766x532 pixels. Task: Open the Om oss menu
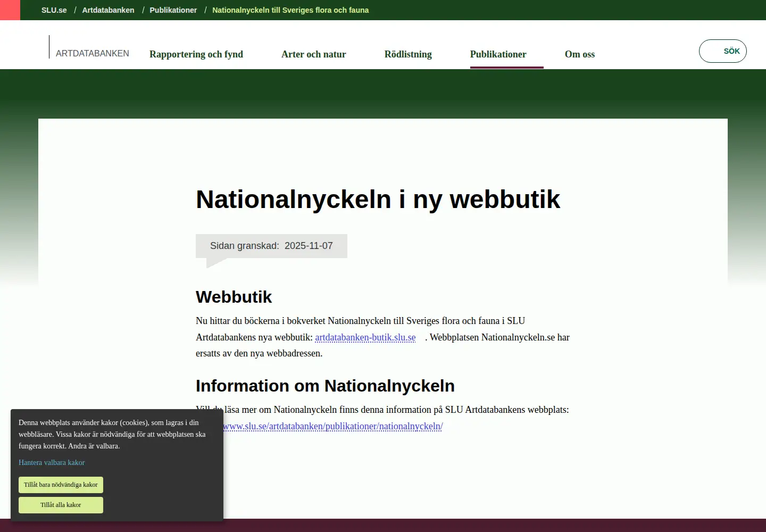[x=580, y=54]
